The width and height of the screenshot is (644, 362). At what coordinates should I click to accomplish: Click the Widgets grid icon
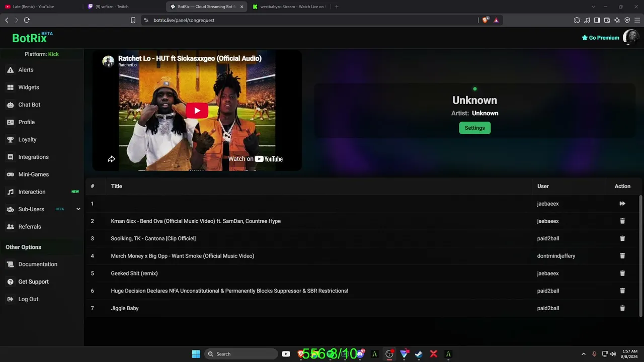10,87
